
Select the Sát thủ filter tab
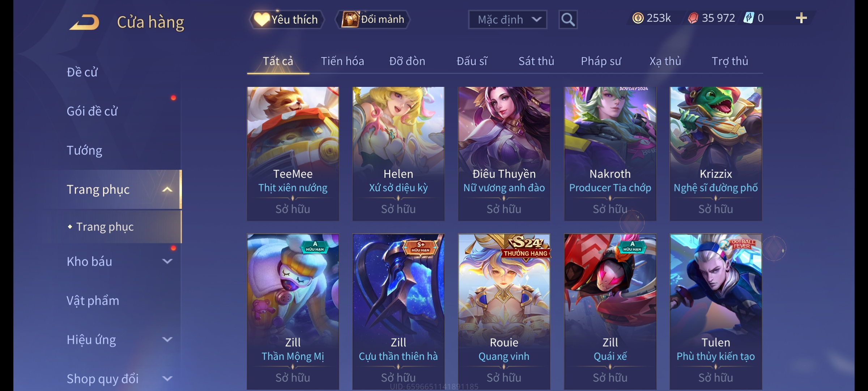[536, 61]
